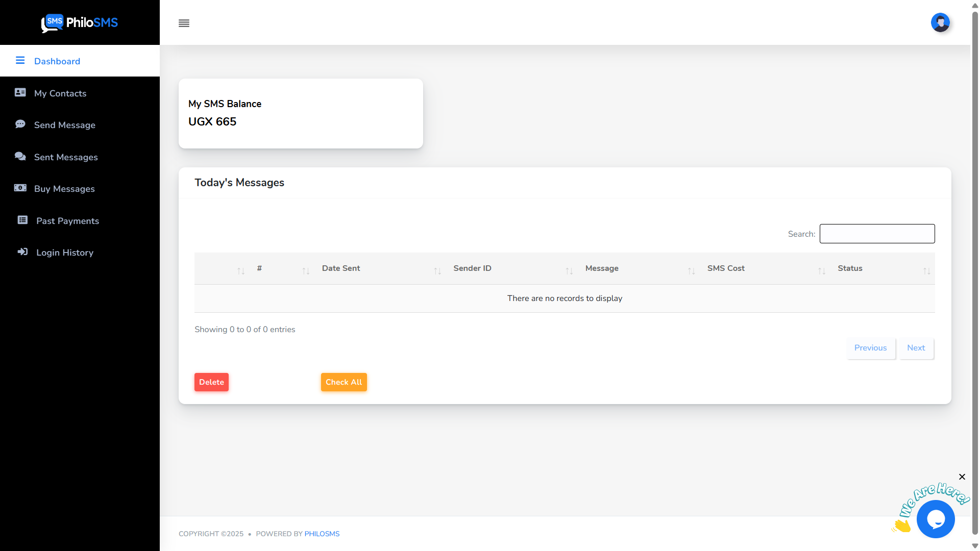Dismiss the We Are Here chat banner
The width and height of the screenshot is (980, 551).
(x=962, y=477)
